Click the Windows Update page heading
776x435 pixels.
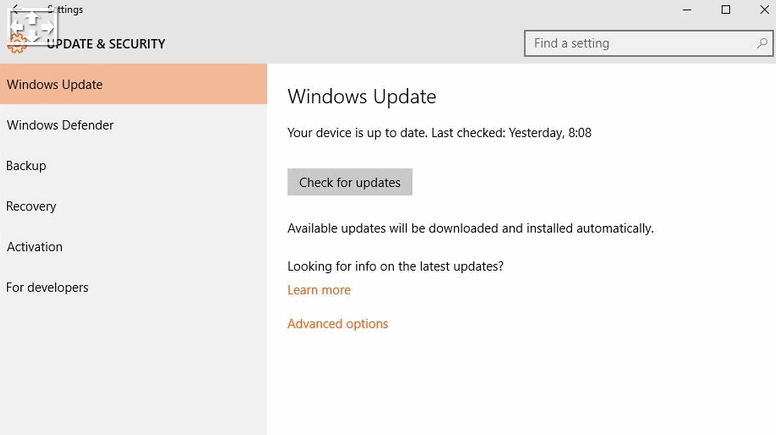pyautogui.click(x=362, y=97)
